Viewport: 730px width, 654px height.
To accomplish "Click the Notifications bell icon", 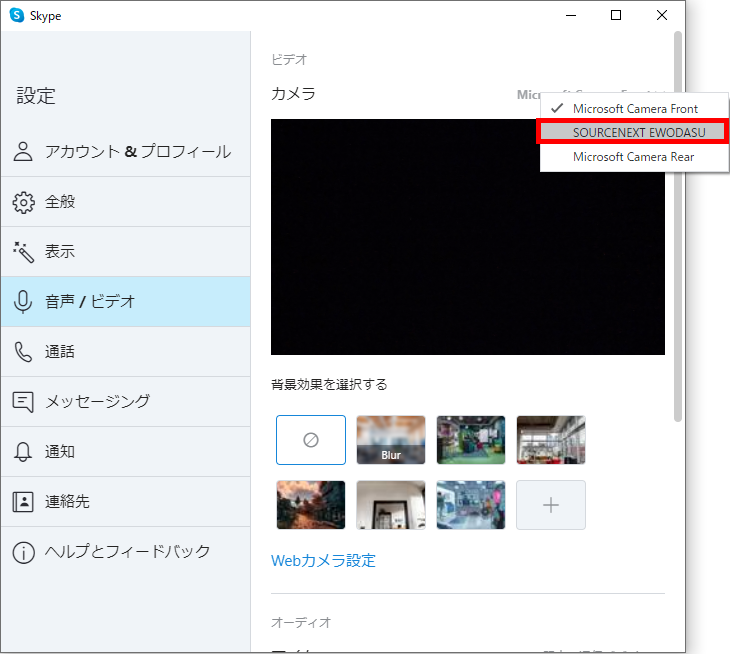I will (x=23, y=452).
